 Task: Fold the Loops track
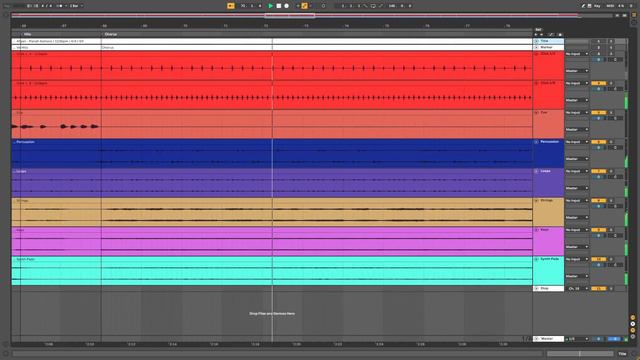[x=536, y=171]
